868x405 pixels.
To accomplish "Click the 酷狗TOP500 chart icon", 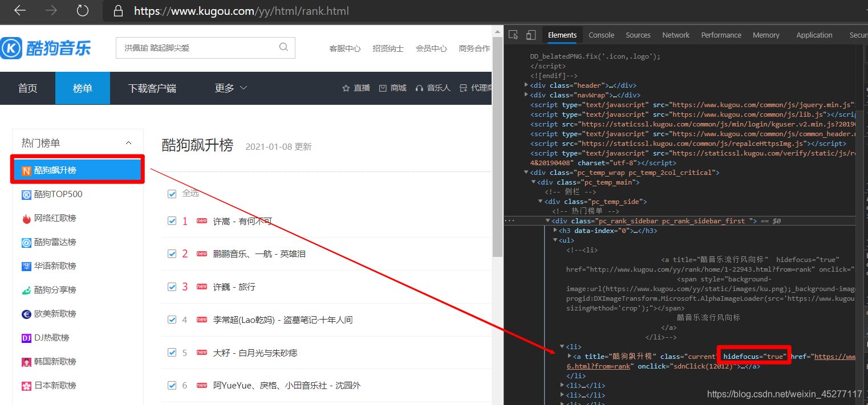I will tap(26, 194).
